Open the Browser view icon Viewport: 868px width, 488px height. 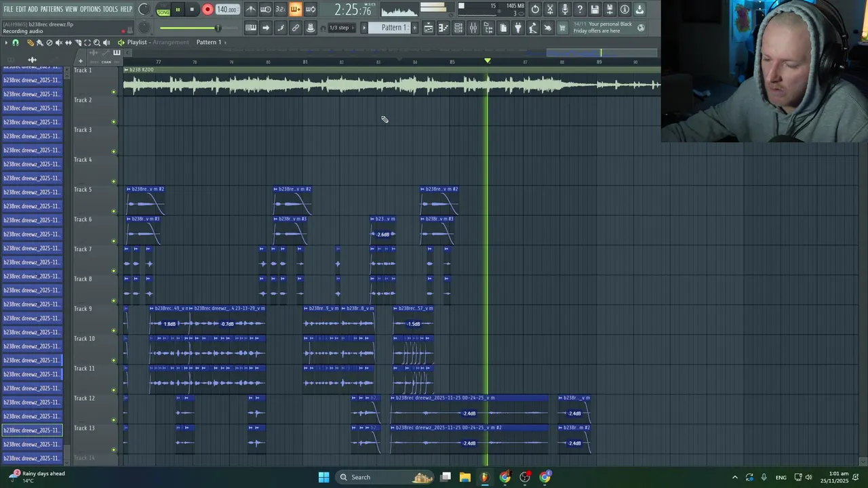(x=488, y=28)
